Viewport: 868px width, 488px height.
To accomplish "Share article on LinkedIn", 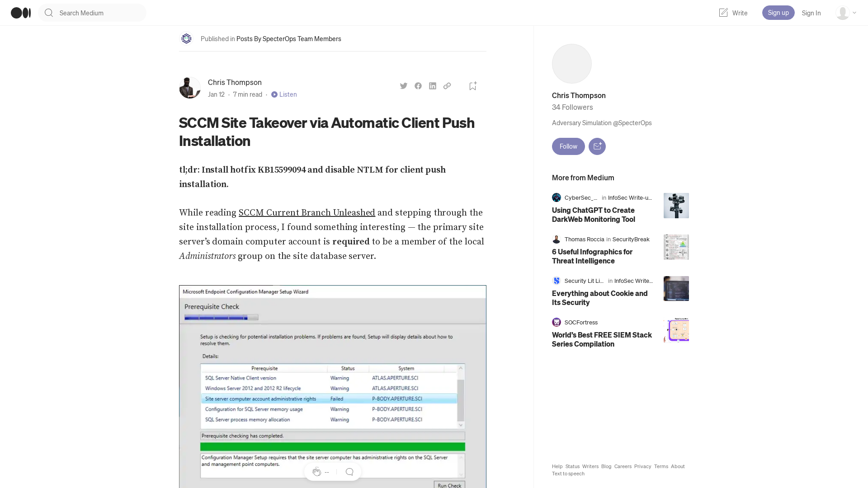I will click(x=433, y=86).
